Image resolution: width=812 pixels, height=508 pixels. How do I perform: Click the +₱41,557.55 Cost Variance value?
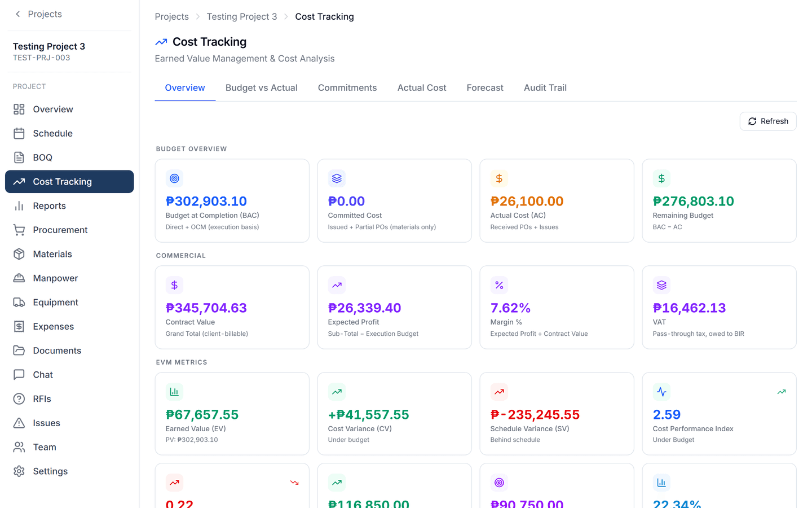click(x=369, y=415)
